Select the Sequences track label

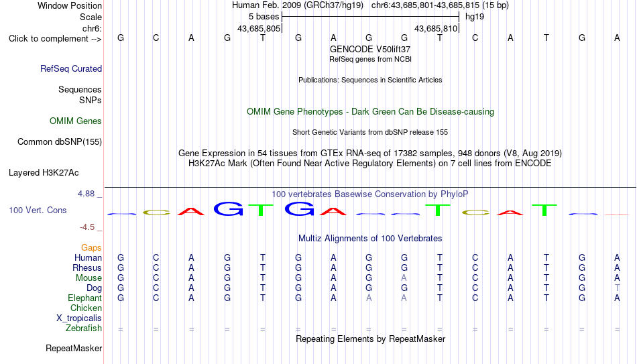[x=80, y=89]
